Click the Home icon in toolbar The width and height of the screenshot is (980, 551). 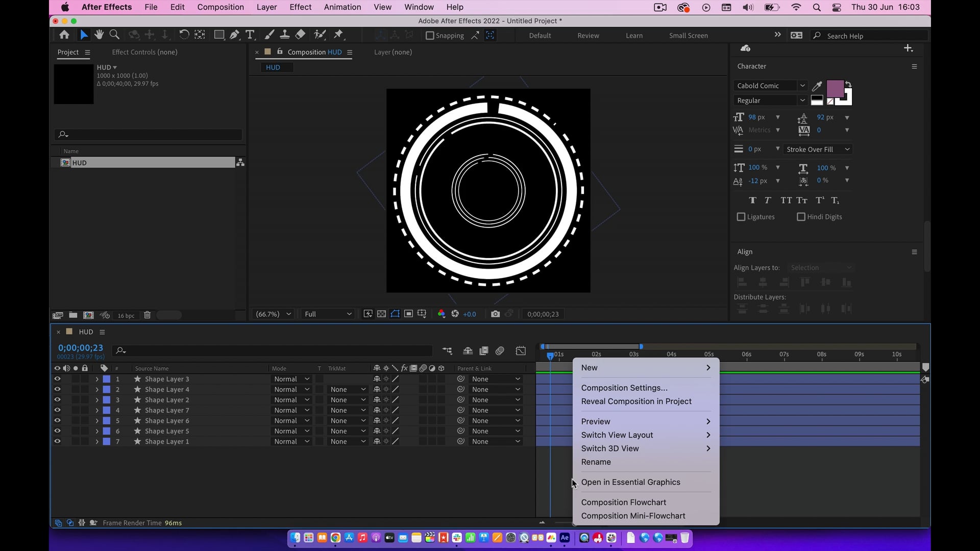(x=64, y=35)
